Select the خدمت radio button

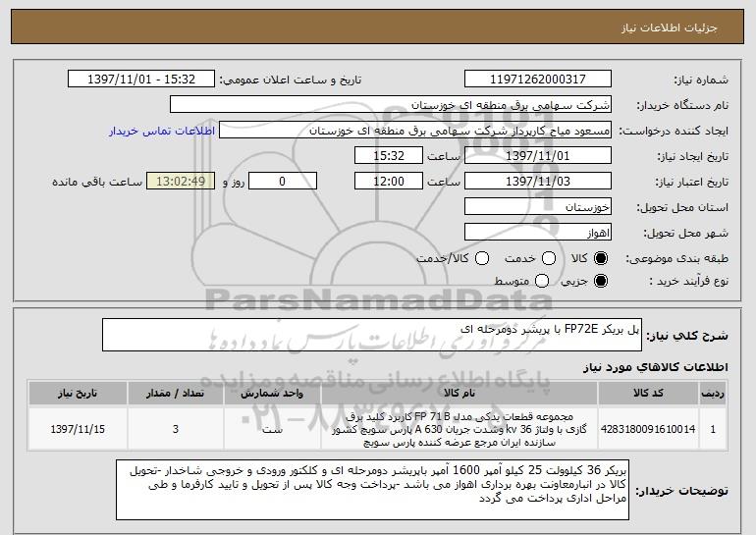tap(549, 259)
